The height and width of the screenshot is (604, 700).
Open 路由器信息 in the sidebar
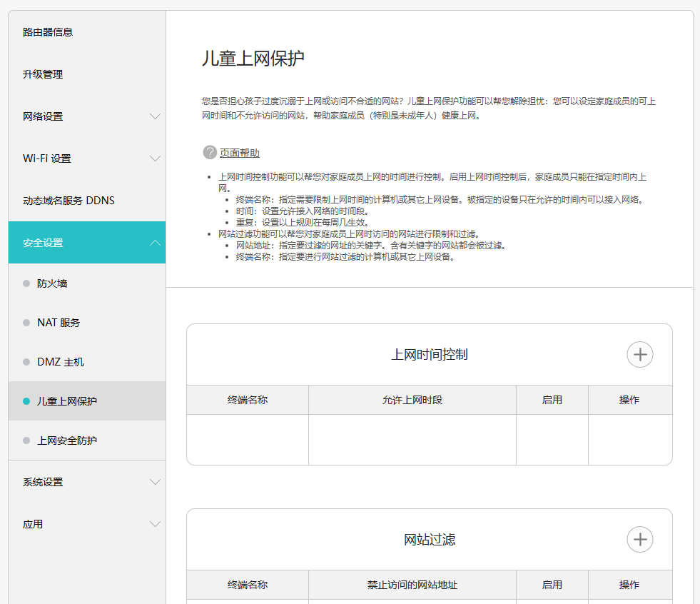(48, 32)
